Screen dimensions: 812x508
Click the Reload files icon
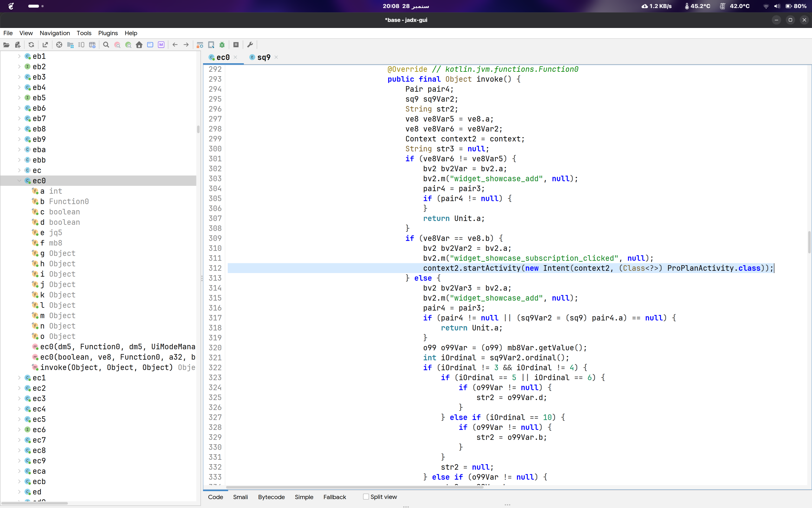31,45
